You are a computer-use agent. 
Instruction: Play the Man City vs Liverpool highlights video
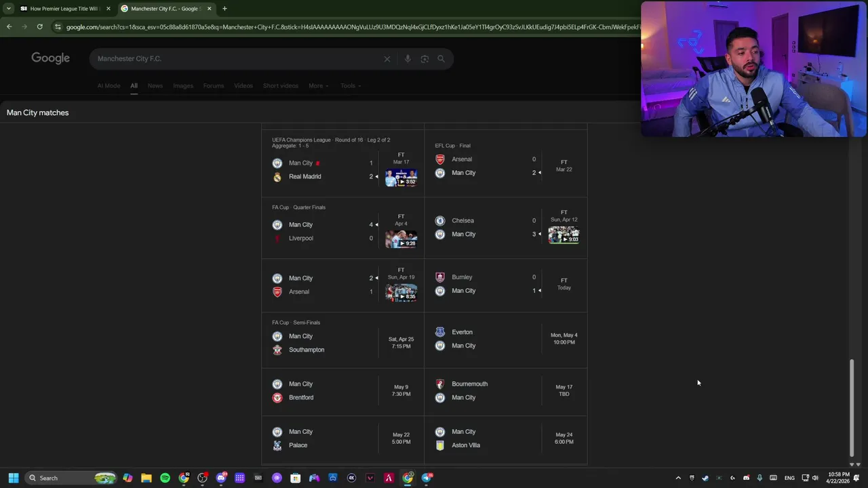coord(401,239)
